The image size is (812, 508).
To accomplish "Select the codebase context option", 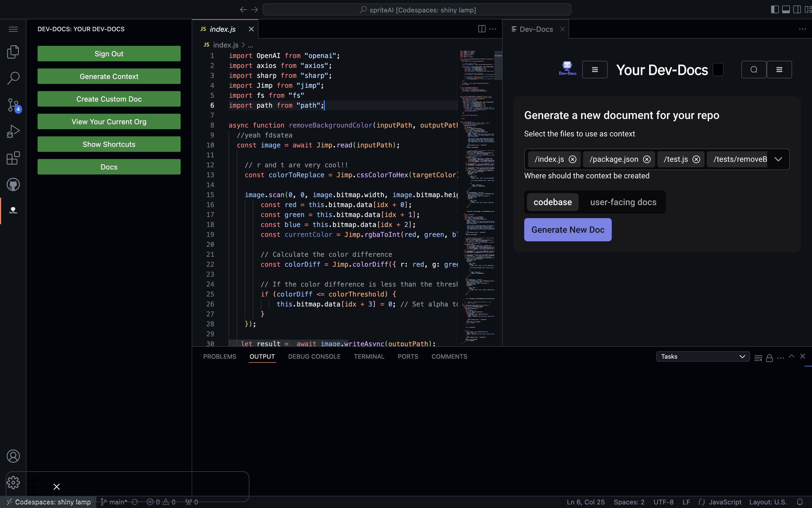I will 553,202.
